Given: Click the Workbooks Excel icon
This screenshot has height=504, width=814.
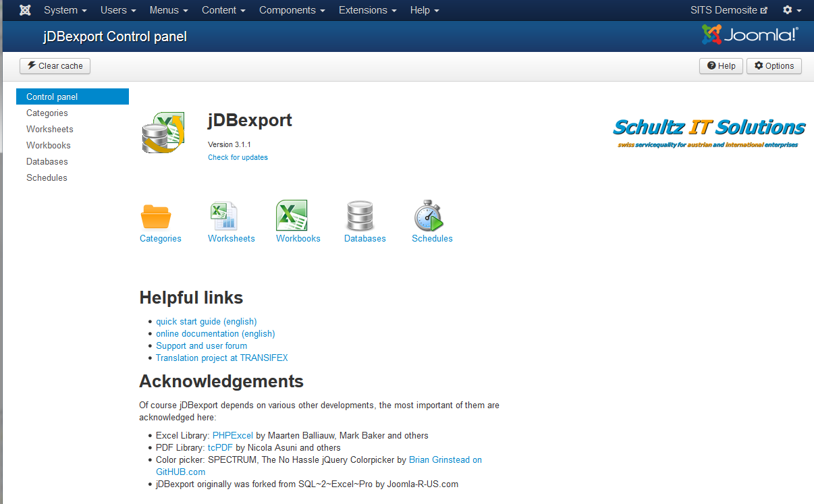Looking at the screenshot, I should (x=292, y=216).
